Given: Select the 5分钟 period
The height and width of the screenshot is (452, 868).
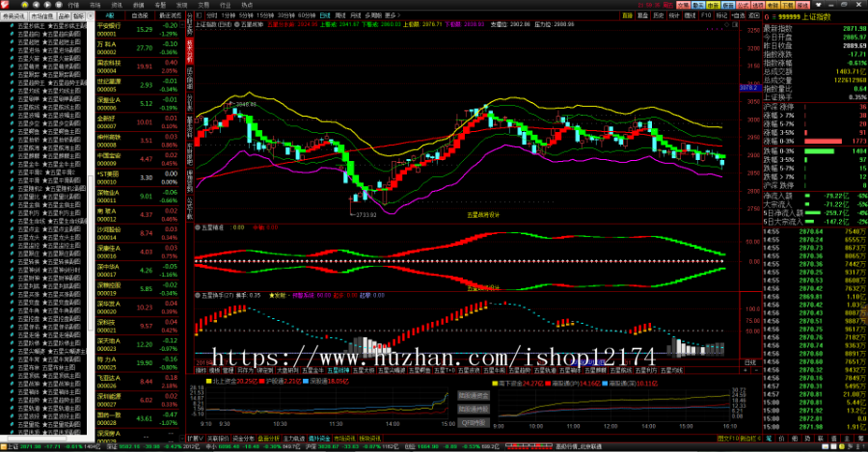Looking at the screenshot, I should pyautogui.click(x=246, y=15).
